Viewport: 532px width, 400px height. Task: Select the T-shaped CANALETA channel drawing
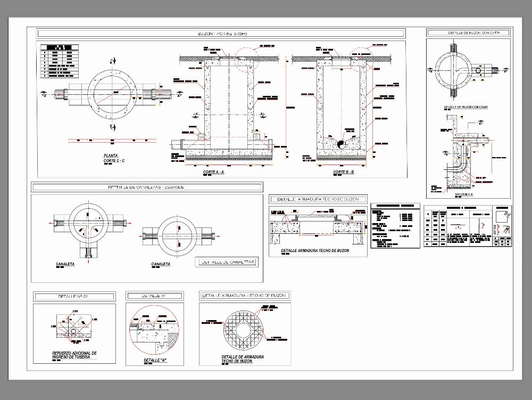(x=89, y=229)
